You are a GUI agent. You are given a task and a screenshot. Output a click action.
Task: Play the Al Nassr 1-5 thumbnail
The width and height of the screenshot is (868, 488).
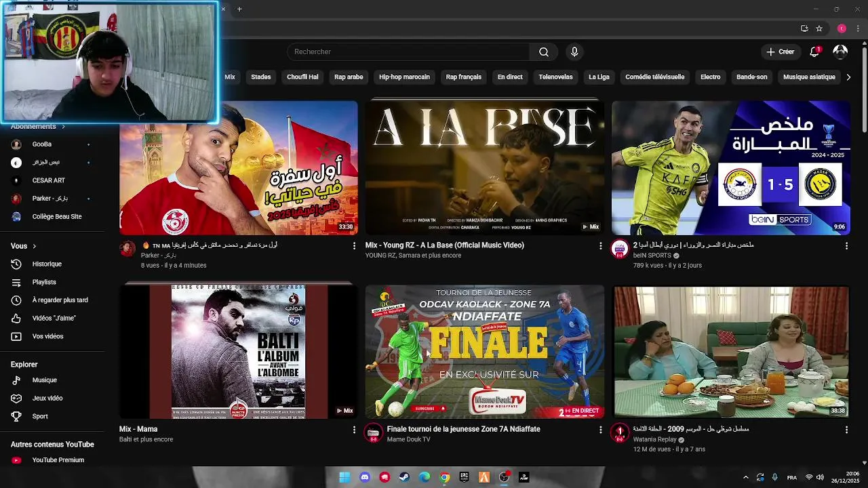tap(731, 168)
